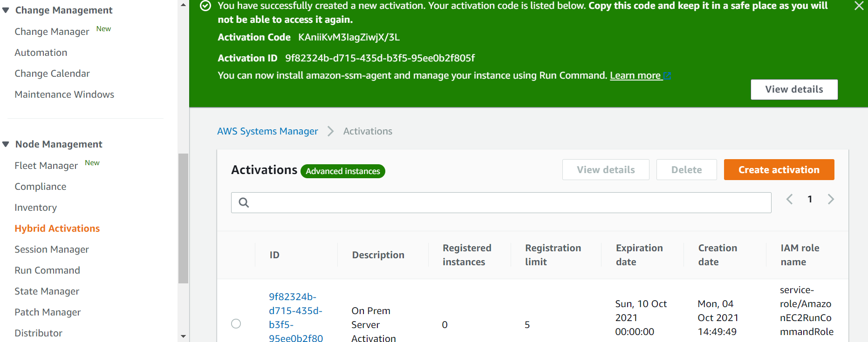Open State Manager
The width and height of the screenshot is (868, 342).
[47, 291]
